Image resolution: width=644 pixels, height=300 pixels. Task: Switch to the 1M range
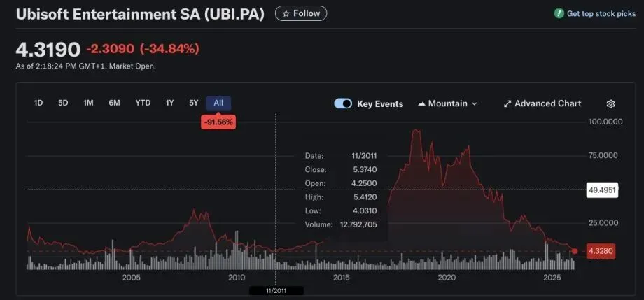point(88,103)
